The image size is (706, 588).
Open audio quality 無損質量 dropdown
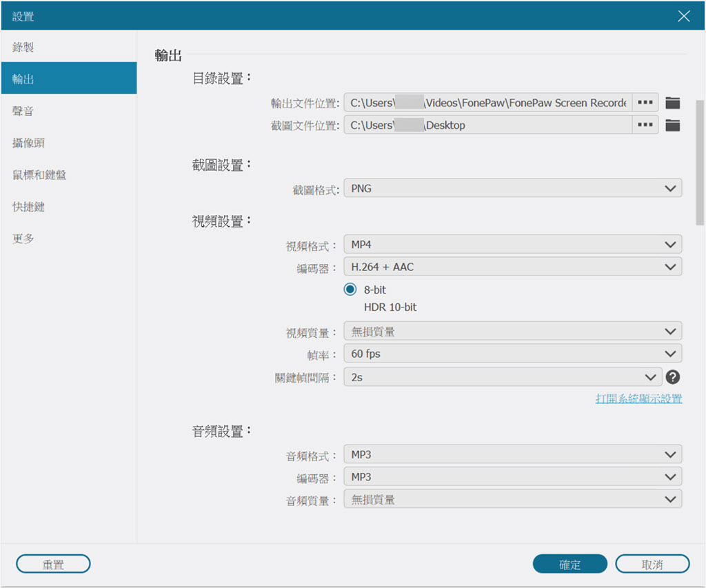513,499
